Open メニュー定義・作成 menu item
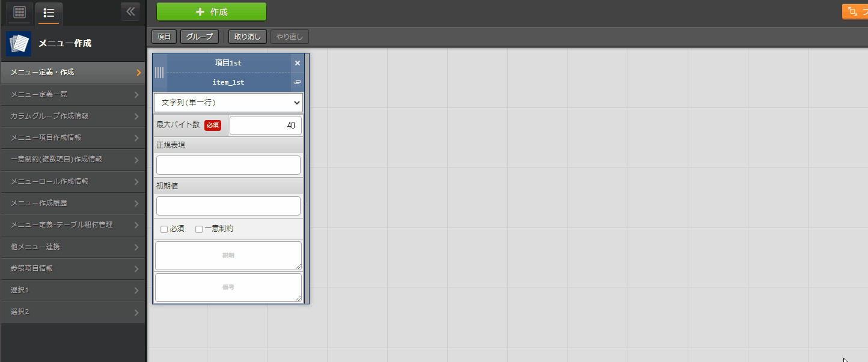868x362 pixels. [73, 73]
